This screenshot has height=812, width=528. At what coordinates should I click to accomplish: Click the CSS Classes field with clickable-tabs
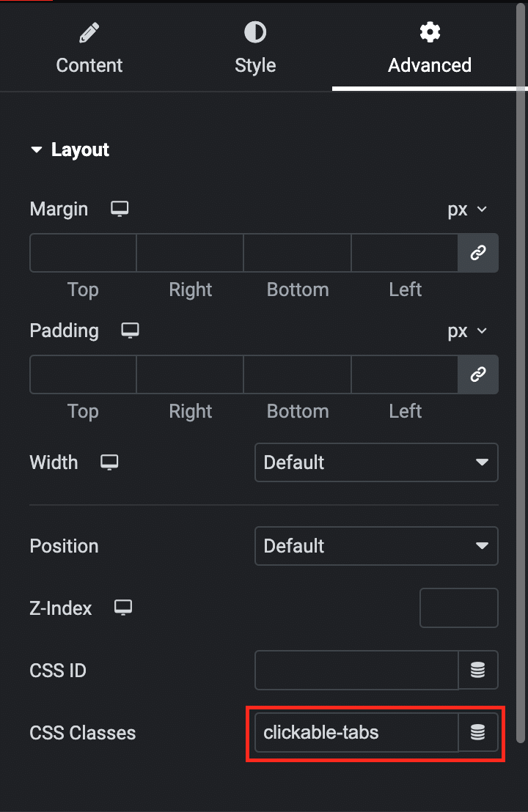click(x=356, y=732)
